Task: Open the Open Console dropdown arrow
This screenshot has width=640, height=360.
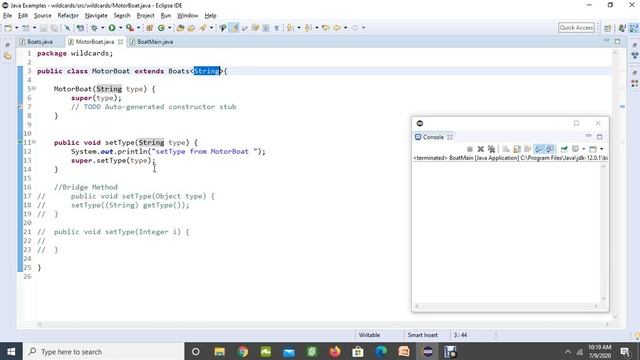Action: point(602,149)
